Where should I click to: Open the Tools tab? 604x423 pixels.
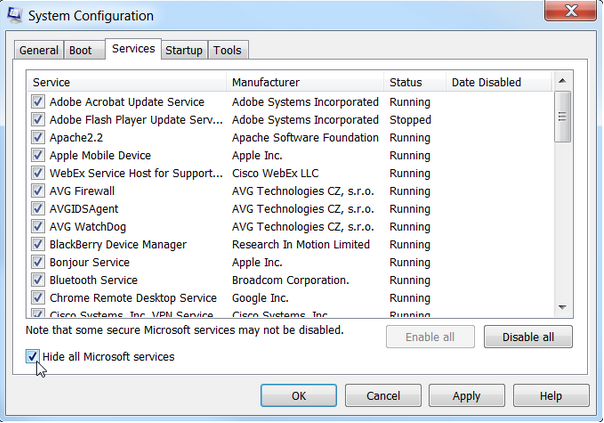(x=228, y=50)
